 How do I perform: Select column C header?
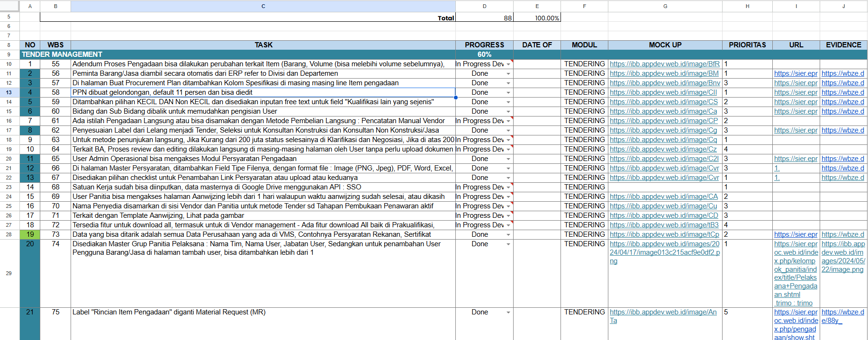tap(263, 6)
